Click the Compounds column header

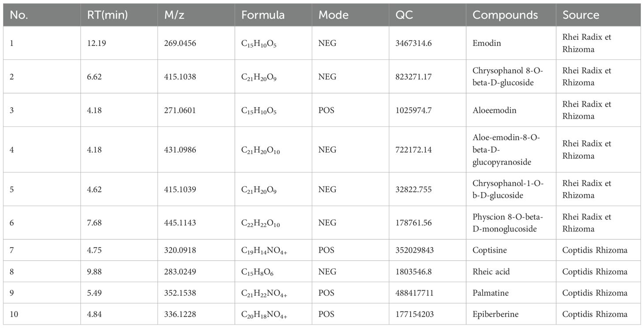505,15
